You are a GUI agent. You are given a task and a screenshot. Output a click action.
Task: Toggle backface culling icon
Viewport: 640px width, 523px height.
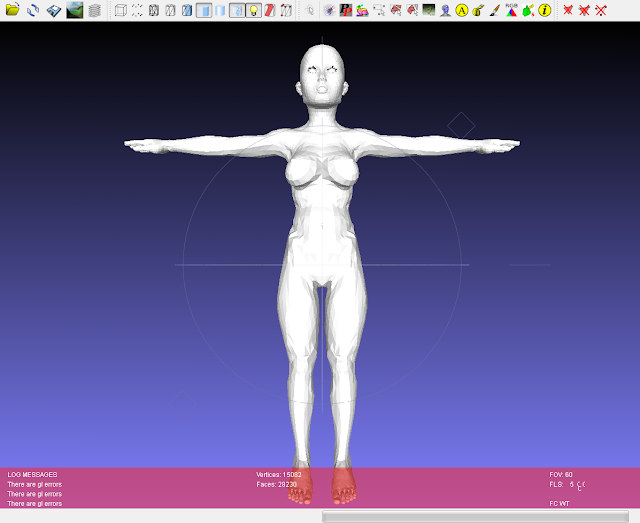287,10
